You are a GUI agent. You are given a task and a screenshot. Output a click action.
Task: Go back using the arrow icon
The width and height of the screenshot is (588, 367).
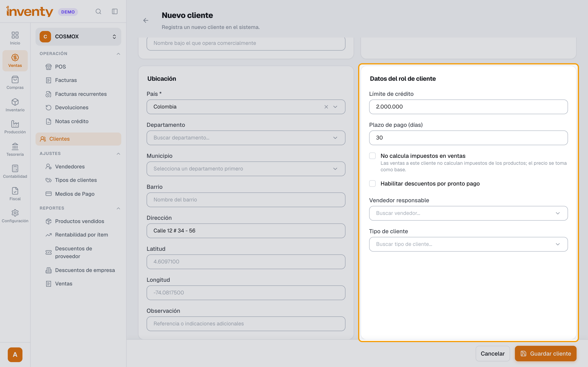[x=146, y=20]
